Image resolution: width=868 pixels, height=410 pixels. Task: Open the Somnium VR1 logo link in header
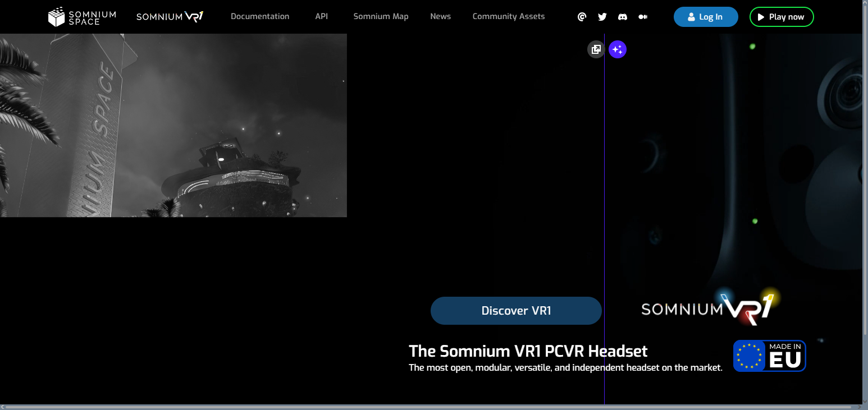pyautogui.click(x=170, y=17)
